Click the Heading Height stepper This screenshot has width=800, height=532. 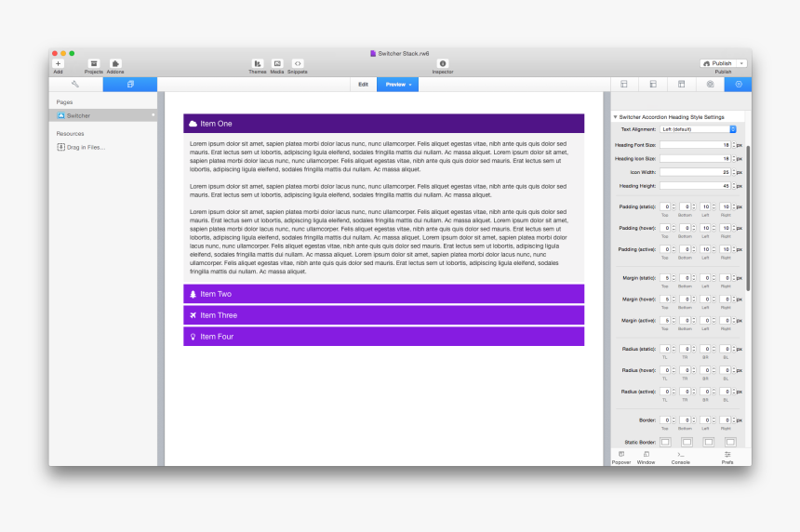734,186
